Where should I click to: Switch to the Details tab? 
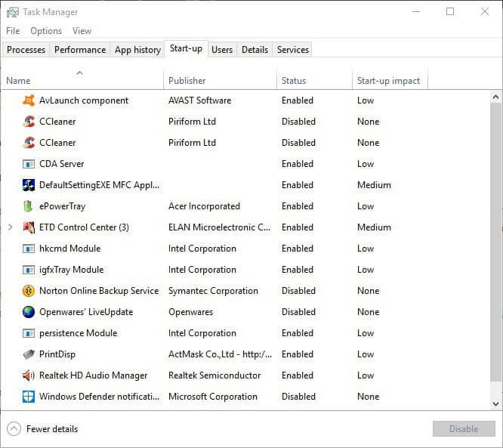(x=255, y=50)
